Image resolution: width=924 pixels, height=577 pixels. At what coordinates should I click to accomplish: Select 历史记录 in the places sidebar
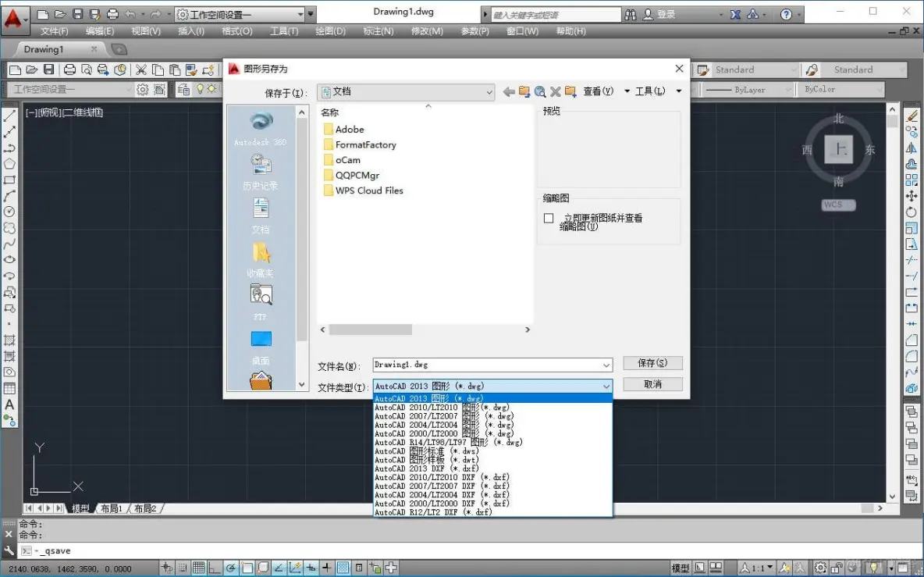click(261, 172)
